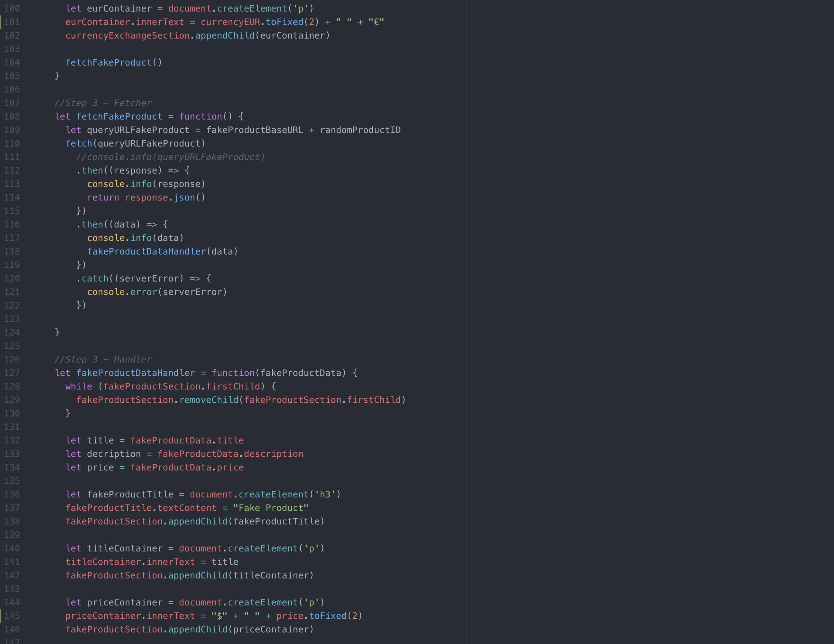
Task: Click the "€" string on line 101
Action: pyautogui.click(x=376, y=22)
